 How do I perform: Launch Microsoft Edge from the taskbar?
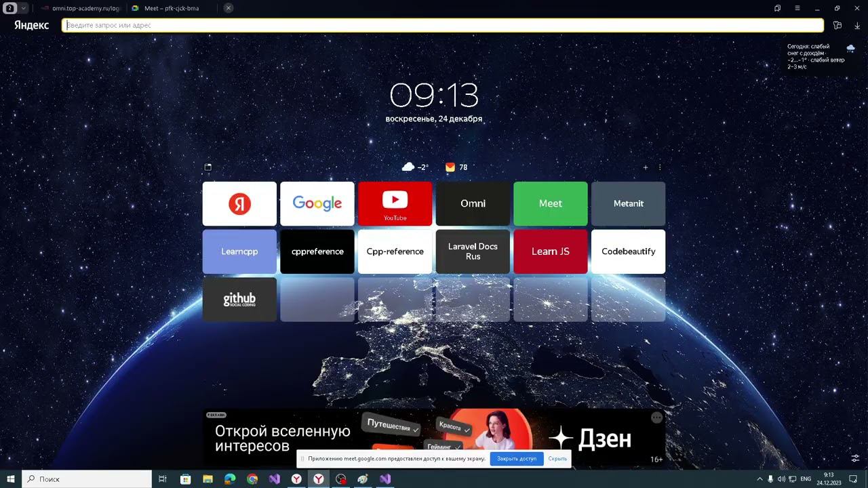pyautogui.click(x=230, y=479)
